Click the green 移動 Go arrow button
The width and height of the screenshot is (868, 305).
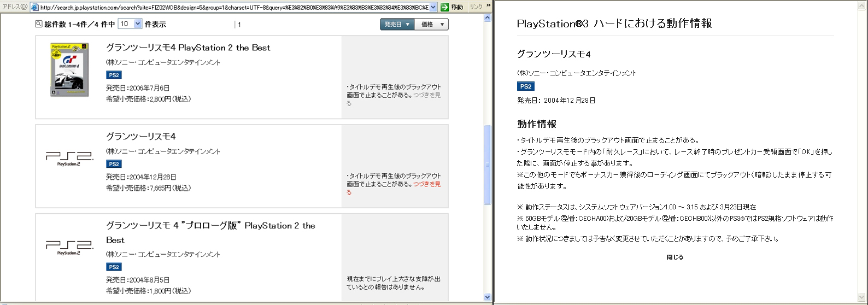click(x=453, y=7)
